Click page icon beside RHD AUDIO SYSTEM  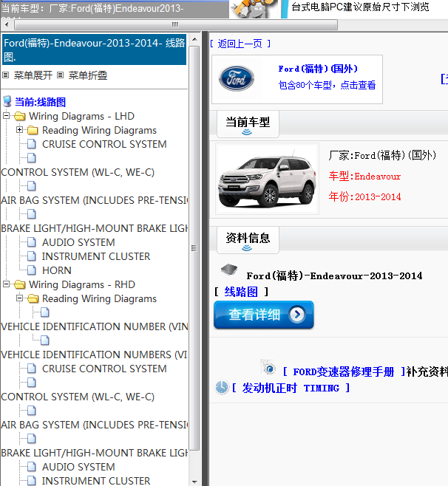(31, 467)
